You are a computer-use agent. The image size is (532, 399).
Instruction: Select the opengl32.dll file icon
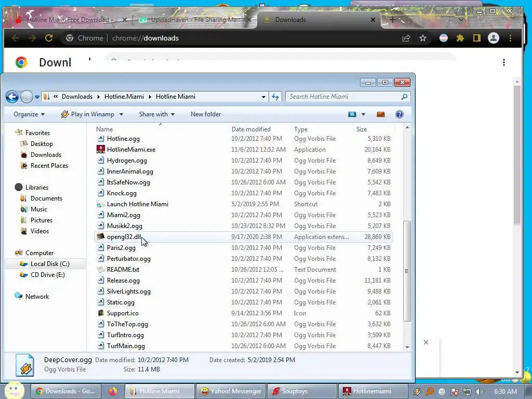tap(101, 236)
